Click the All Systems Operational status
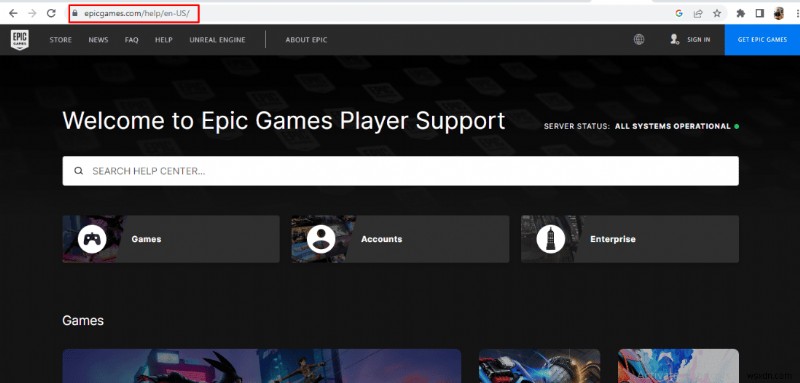This screenshot has height=383, width=800. pos(673,126)
